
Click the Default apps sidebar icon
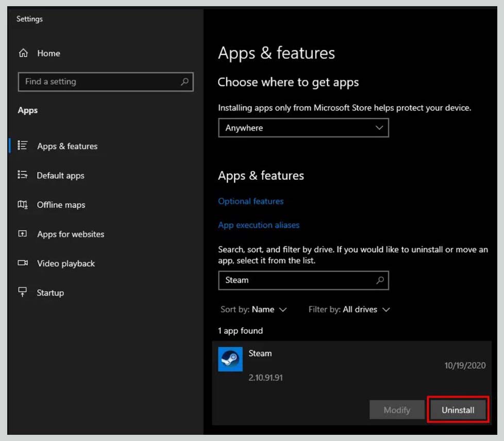[23, 175]
